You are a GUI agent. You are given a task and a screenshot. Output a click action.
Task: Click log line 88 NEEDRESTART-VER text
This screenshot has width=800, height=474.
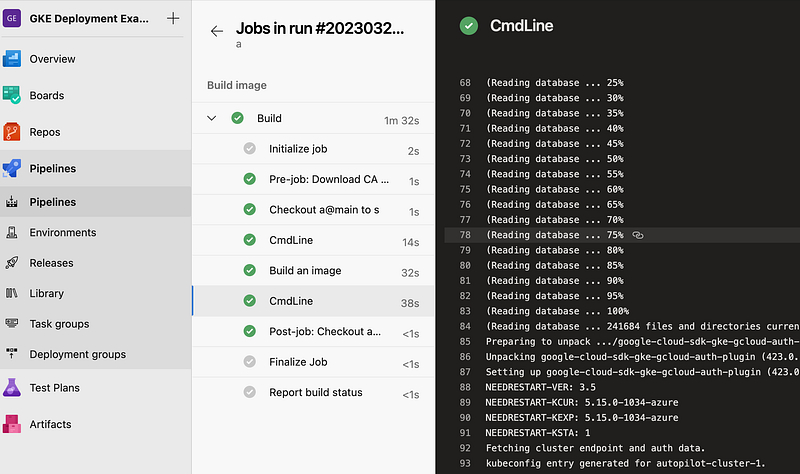click(x=540, y=387)
